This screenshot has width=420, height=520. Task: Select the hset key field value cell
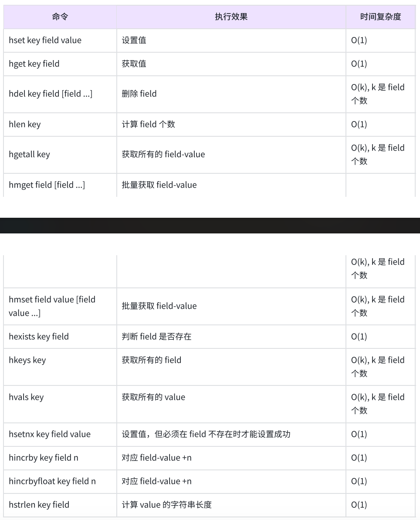(x=60, y=41)
